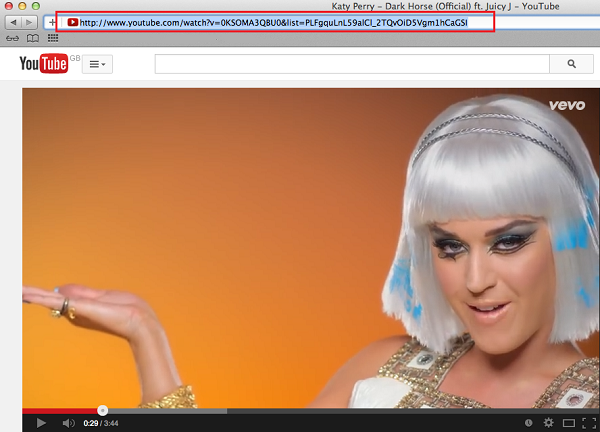Click the video progress scrubber handle
This screenshot has width=600, height=432.
pos(102,411)
